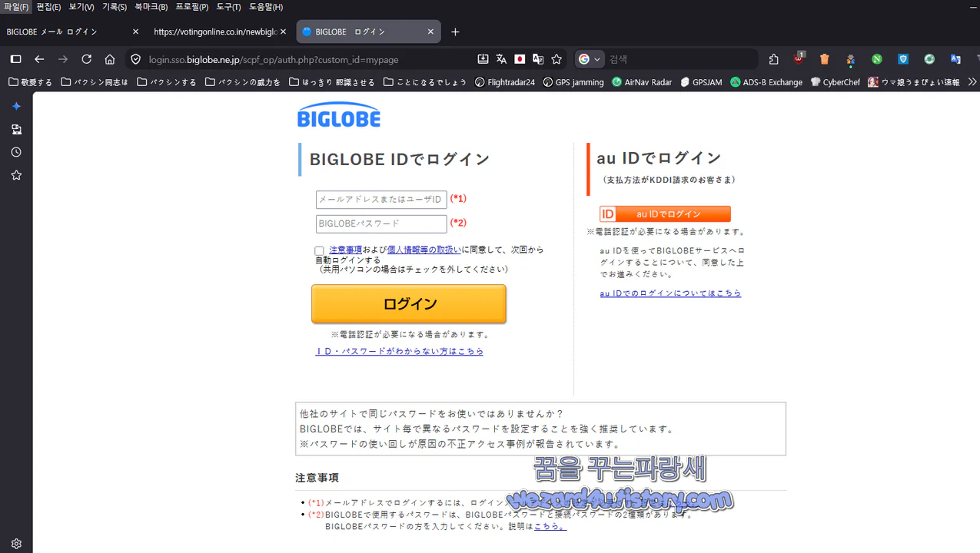Click the green circular-arrow extension icon
980x553 pixels.
(929, 59)
